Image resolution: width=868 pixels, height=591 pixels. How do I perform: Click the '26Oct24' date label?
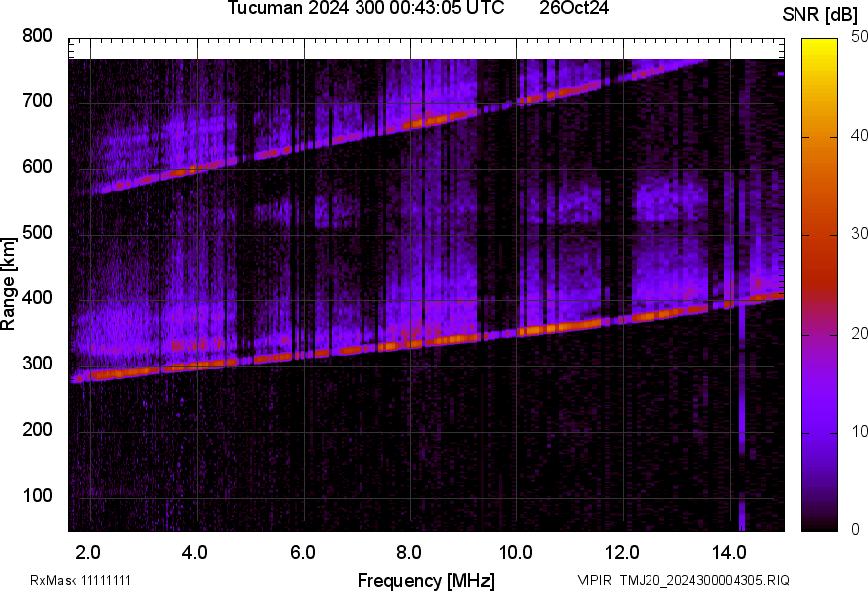click(574, 9)
